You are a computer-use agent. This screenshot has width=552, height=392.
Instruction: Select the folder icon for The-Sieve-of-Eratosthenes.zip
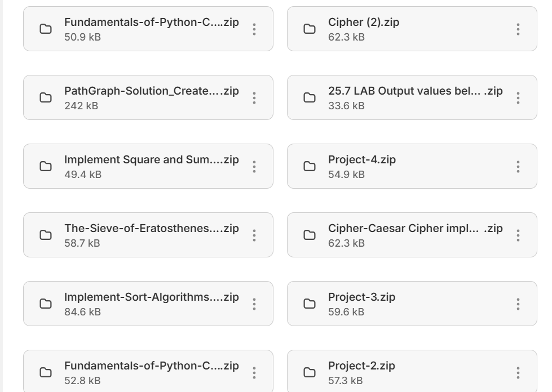point(45,235)
